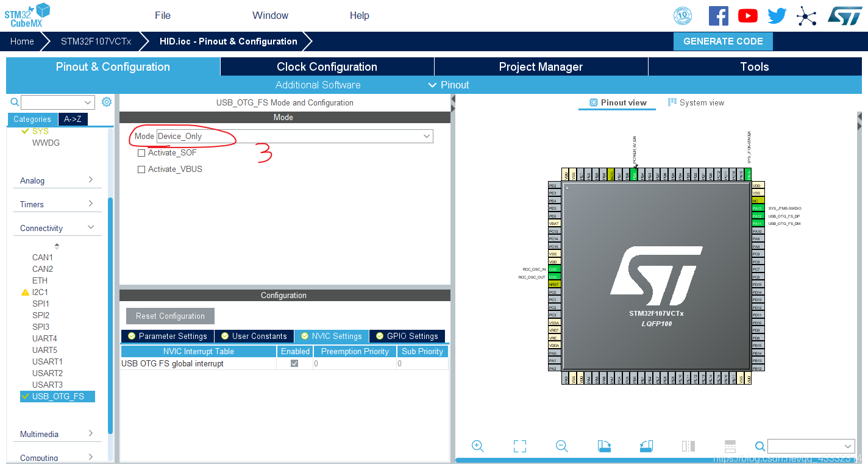Disable USB OTG FS global interrupt Enabled checkbox

click(294, 363)
